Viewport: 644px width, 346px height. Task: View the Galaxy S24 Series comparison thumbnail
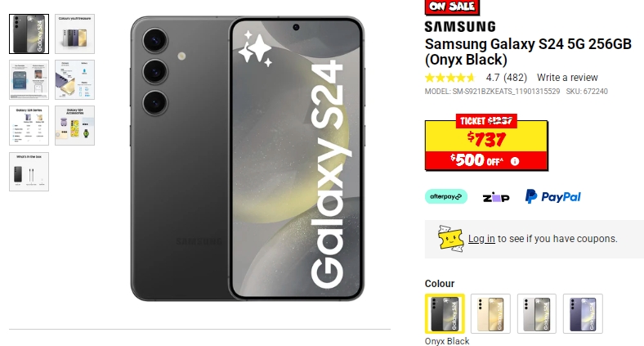pyautogui.click(x=29, y=125)
